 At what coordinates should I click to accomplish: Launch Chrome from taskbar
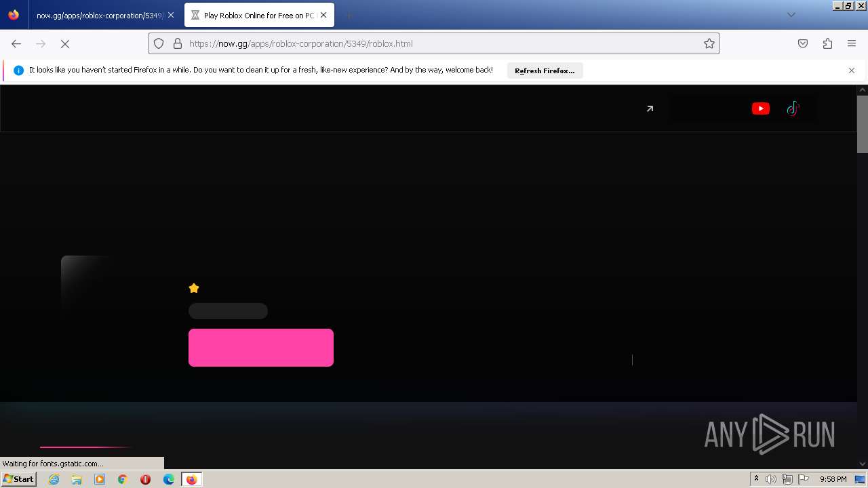click(123, 479)
